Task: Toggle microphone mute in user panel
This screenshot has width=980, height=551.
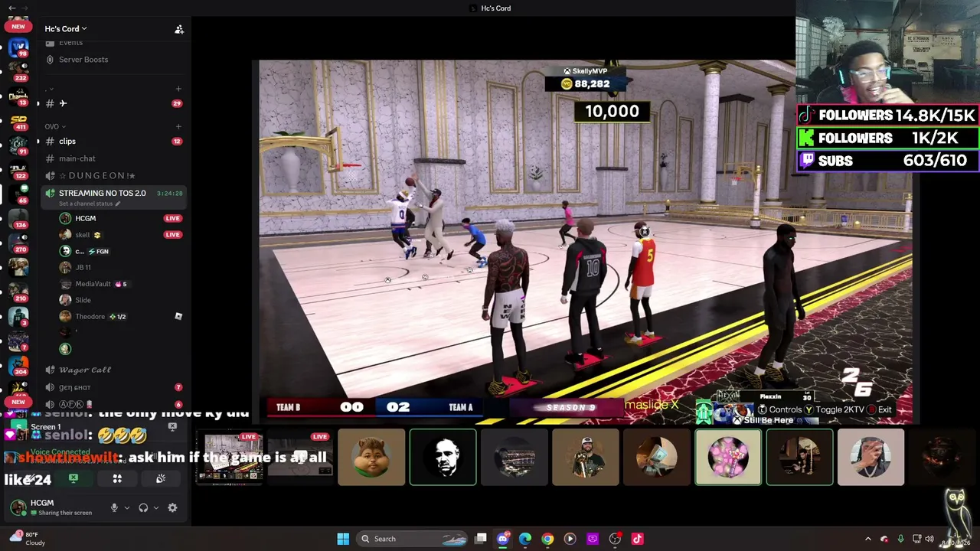Action: (114, 507)
